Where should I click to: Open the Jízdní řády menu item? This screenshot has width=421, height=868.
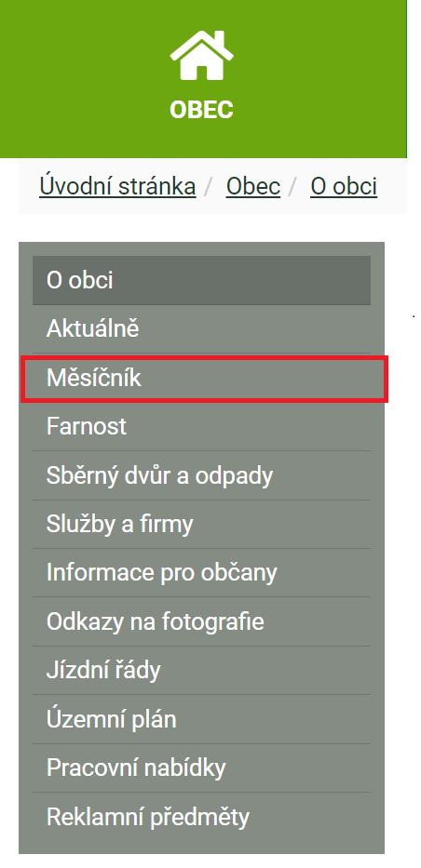(201, 671)
